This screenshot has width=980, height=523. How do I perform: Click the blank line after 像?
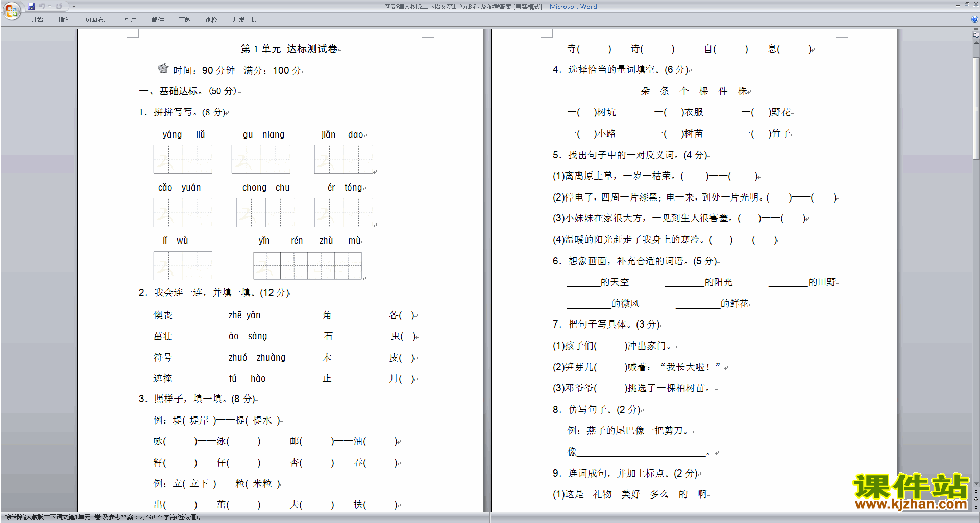[642, 452]
